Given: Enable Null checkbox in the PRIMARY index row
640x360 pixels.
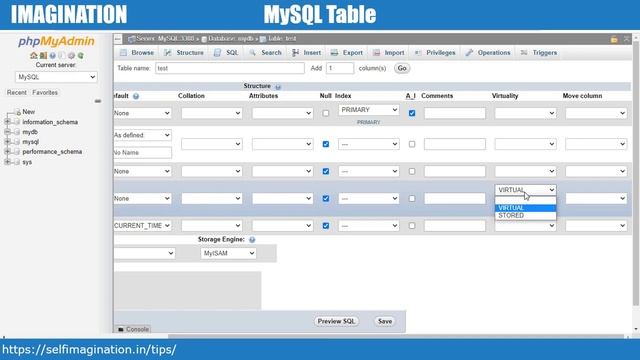Looking at the screenshot, I should [x=326, y=113].
